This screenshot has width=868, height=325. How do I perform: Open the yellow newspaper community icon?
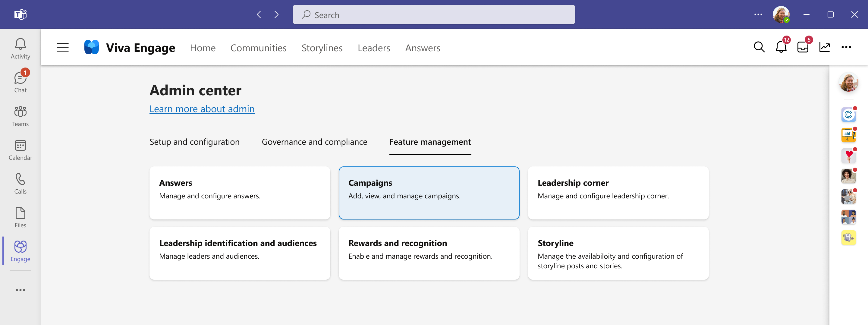848,238
